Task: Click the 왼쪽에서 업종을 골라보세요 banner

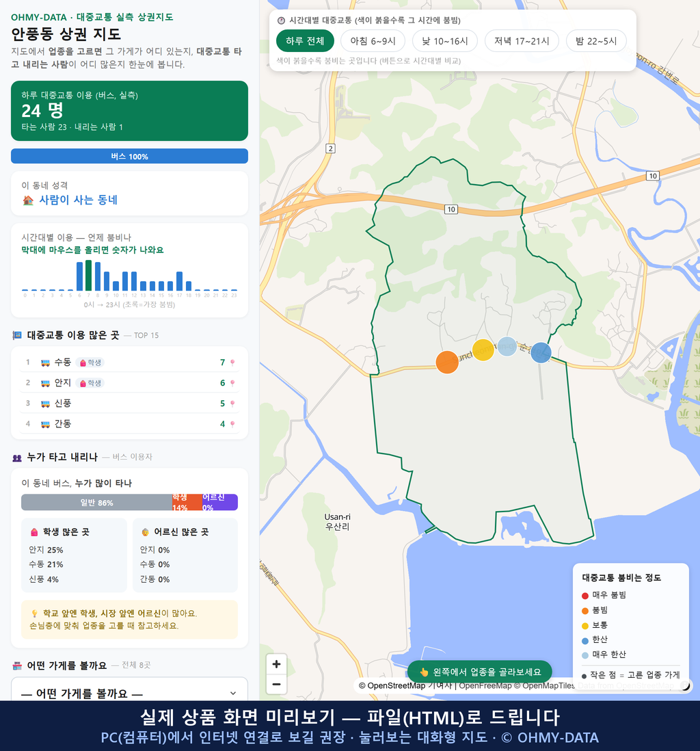Action: 480,672
